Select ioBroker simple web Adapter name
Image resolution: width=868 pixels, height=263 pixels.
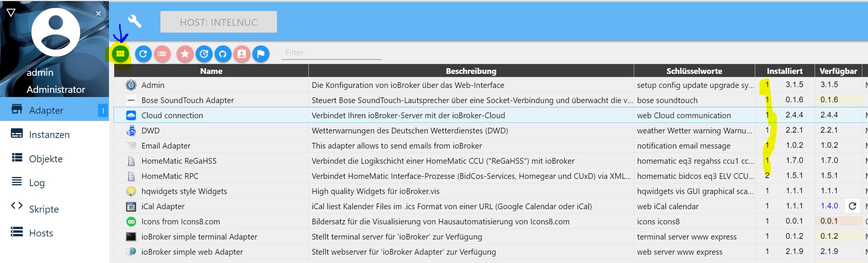(x=192, y=252)
